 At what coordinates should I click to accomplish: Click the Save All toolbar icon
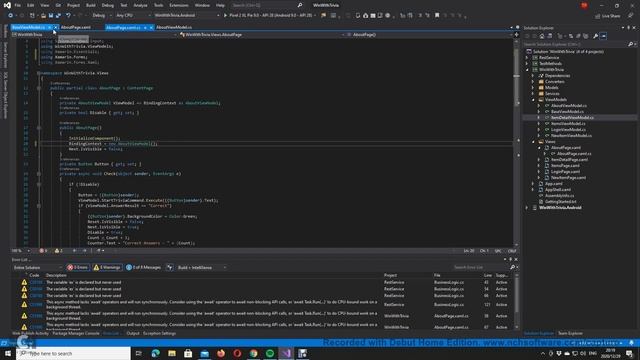(58, 16)
